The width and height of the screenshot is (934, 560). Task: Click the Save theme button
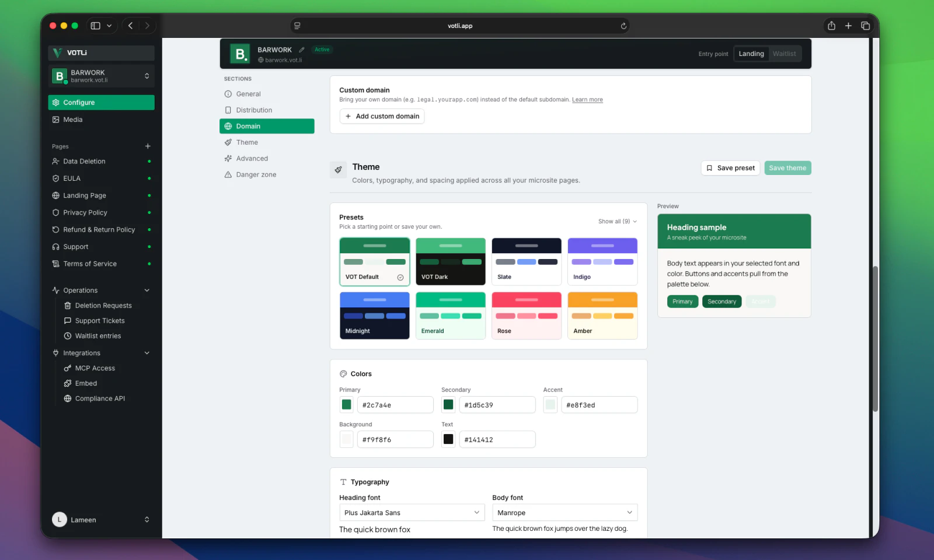(787, 168)
